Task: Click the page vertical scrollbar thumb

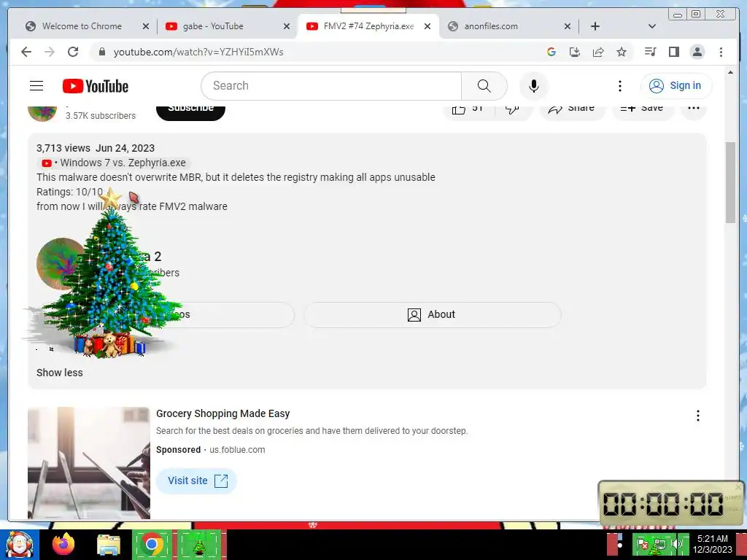Action: pos(730,182)
